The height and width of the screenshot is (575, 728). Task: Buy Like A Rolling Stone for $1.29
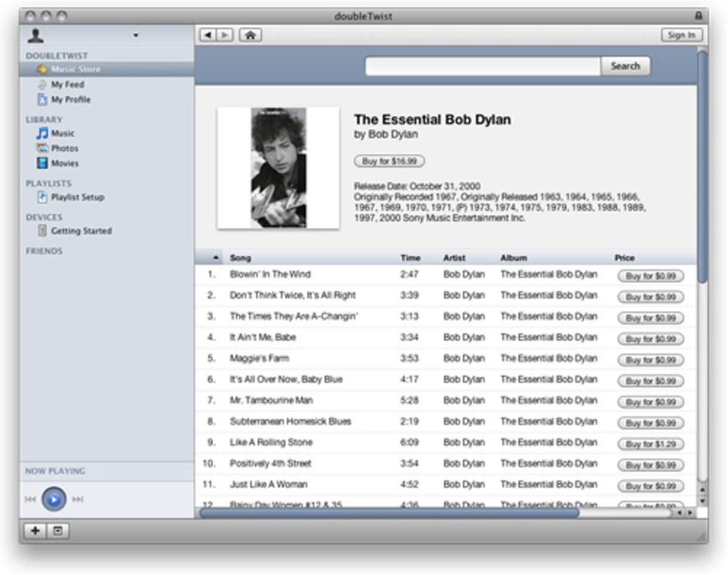click(650, 445)
